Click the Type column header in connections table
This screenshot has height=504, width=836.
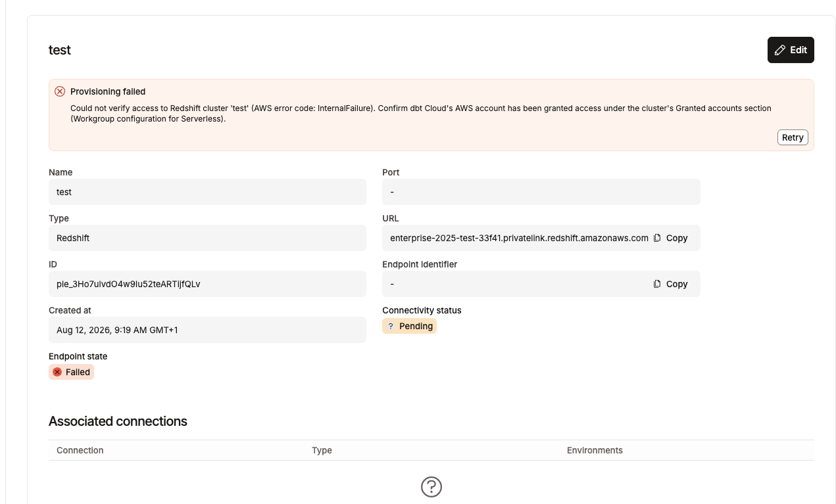322,450
